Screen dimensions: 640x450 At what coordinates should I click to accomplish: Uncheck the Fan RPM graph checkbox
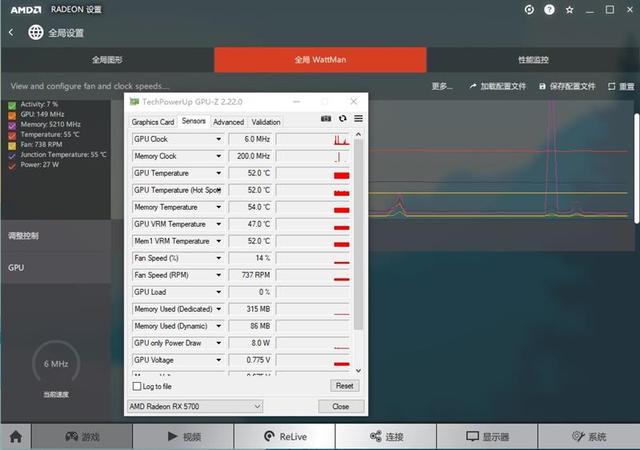[12, 144]
